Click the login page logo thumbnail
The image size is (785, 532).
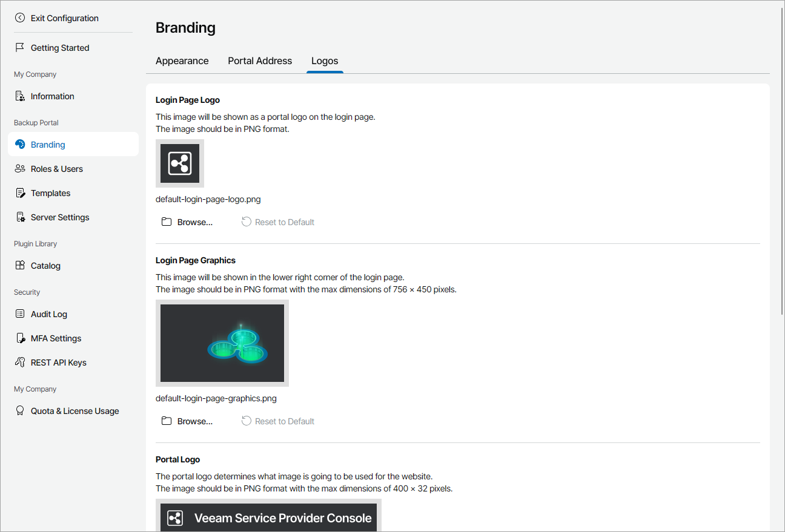tap(180, 163)
